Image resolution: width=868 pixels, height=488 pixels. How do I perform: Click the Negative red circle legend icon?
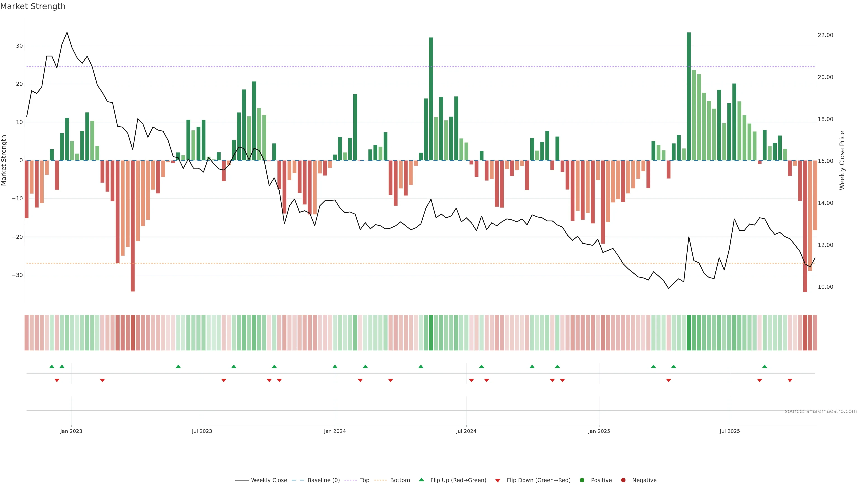623,480
